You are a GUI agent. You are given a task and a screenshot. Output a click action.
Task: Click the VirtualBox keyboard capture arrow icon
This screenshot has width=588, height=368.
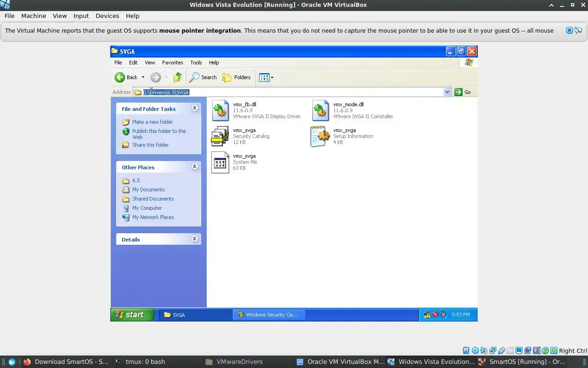coord(554,351)
